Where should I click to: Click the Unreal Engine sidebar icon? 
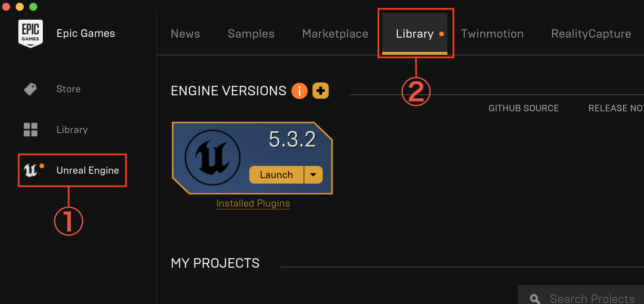click(31, 170)
